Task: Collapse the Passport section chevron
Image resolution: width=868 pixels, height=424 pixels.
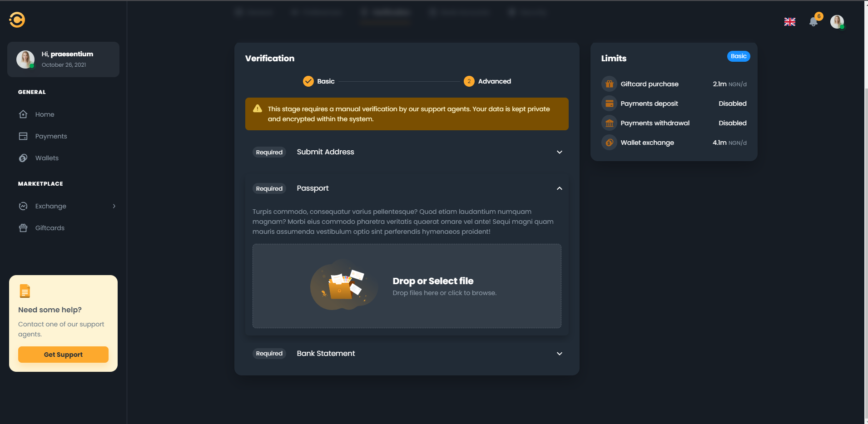Action: click(560, 188)
